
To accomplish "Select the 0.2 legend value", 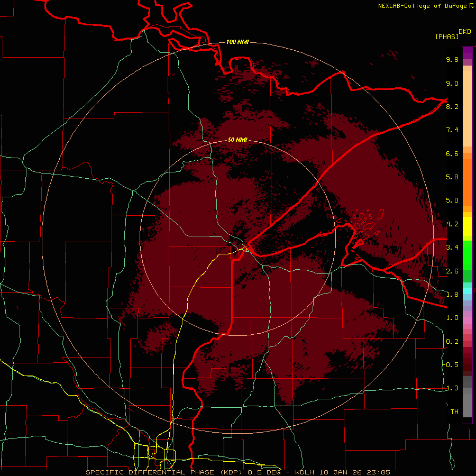I will click(x=452, y=342).
